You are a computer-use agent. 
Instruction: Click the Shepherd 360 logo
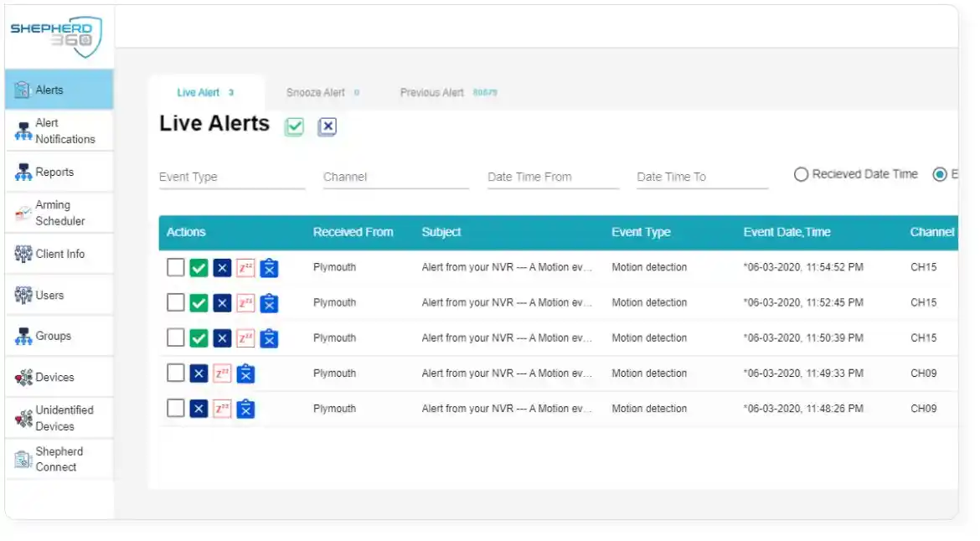coord(58,36)
